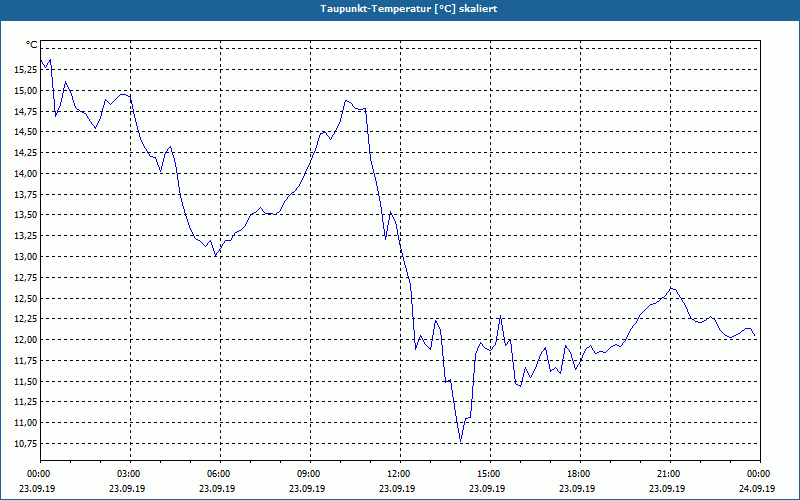The height and width of the screenshot is (500, 800).
Task: Pick the "12,50" y-axis value
Action: pyautogui.click(x=26, y=298)
